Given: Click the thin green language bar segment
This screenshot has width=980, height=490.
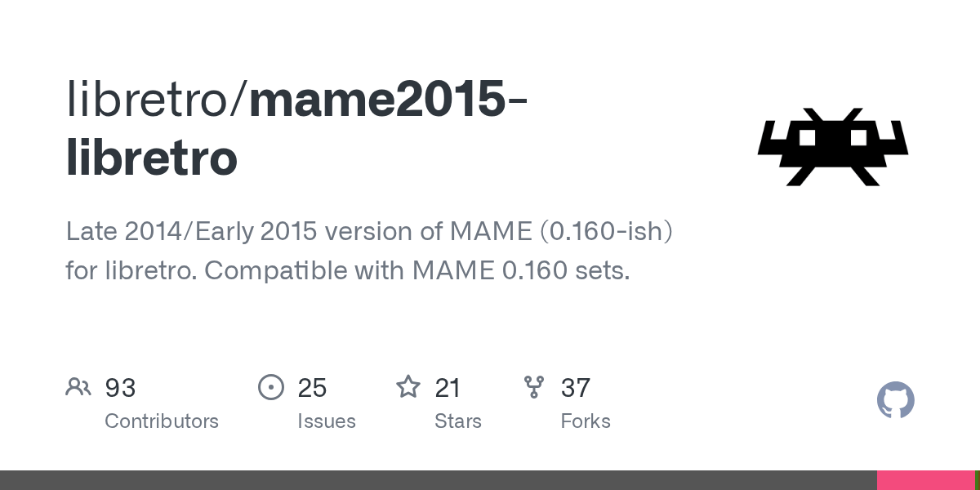Looking at the screenshot, I should tap(977, 480).
